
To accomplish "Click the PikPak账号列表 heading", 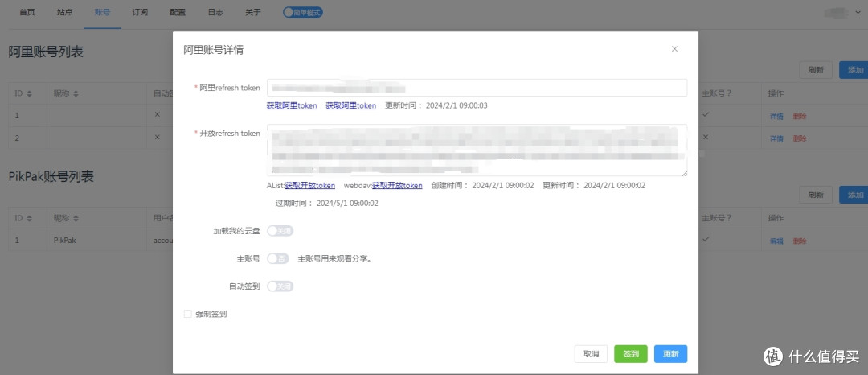I will tap(51, 177).
